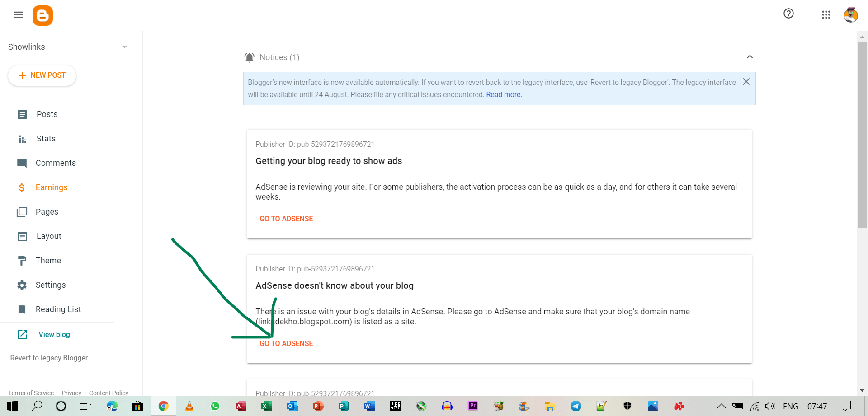This screenshot has height=416, width=868.
Task: Click the Comments speech bubble icon
Action: (x=22, y=163)
